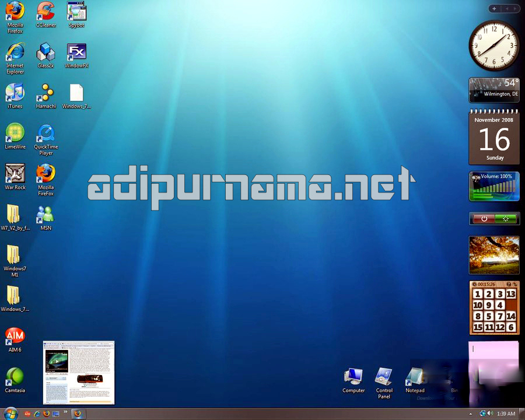This screenshot has width=525, height=420.
Task: Click the puzzle gadget timer pause icon
Action: point(475,284)
